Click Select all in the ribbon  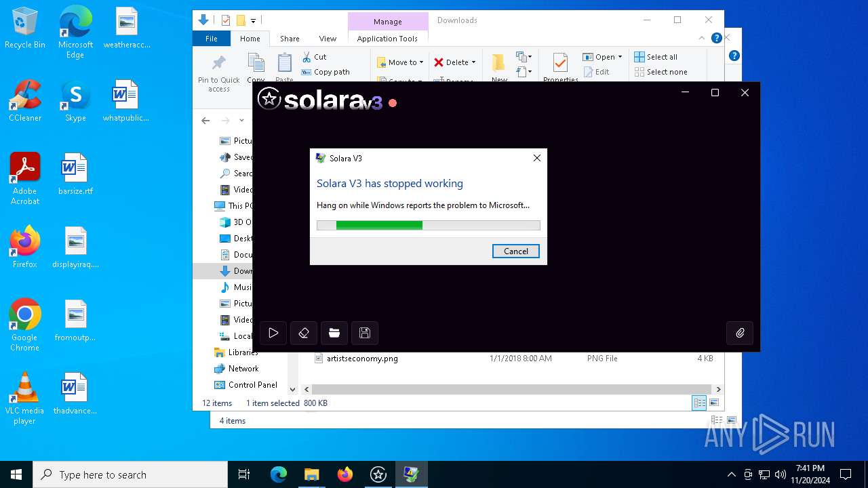656,57
